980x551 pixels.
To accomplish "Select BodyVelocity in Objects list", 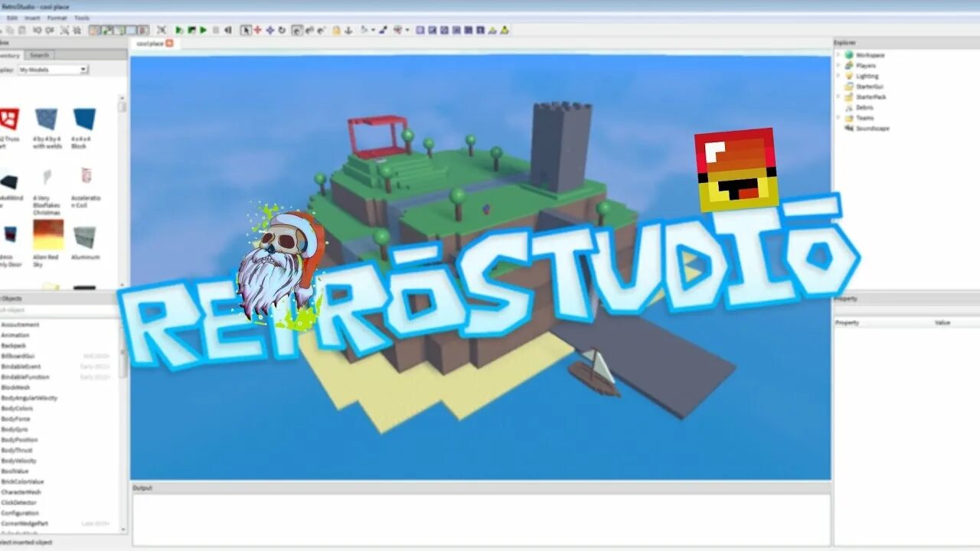I will tap(18, 461).
